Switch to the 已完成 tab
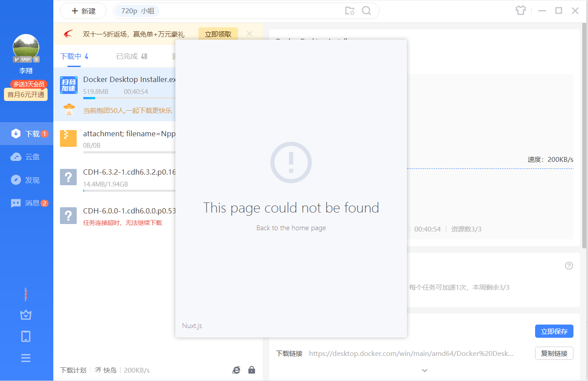This screenshot has height=381, width=588. point(131,56)
